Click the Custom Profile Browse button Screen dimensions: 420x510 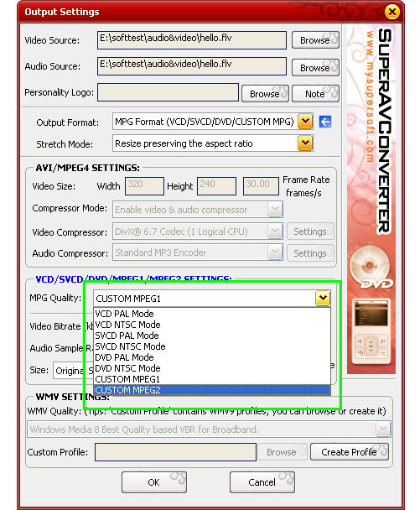[x=282, y=452]
